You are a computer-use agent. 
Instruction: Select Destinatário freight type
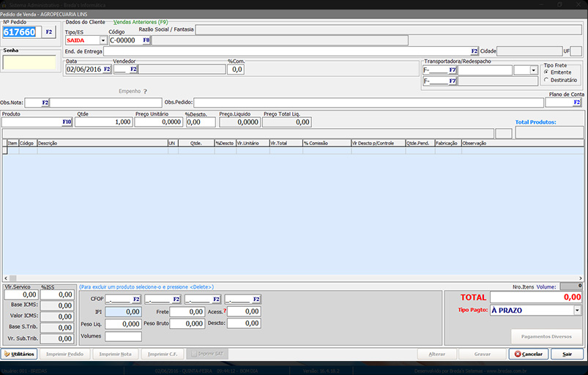pos(546,80)
